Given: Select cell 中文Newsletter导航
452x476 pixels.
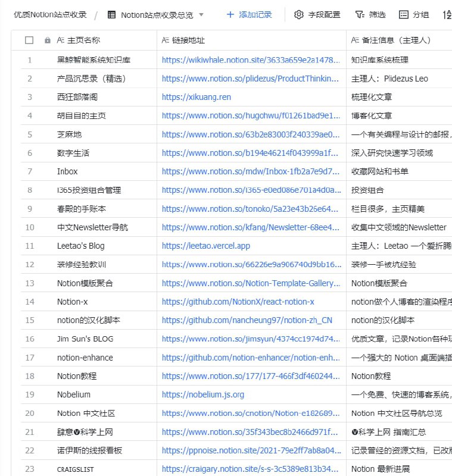Looking at the screenshot, I should click(93, 227).
